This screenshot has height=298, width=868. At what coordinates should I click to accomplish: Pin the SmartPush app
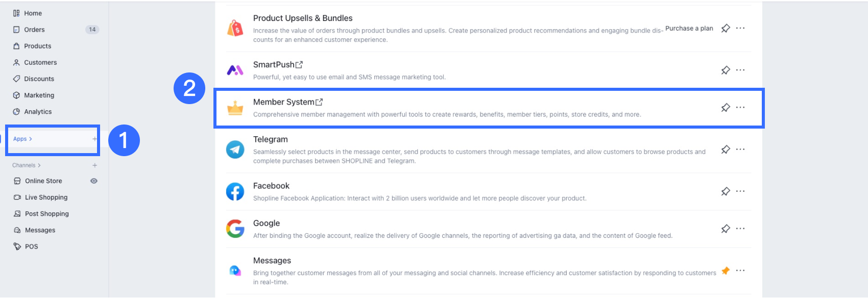(726, 70)
